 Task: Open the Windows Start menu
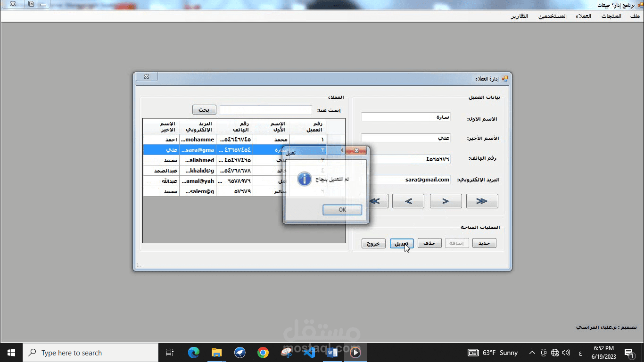[11, 353]
